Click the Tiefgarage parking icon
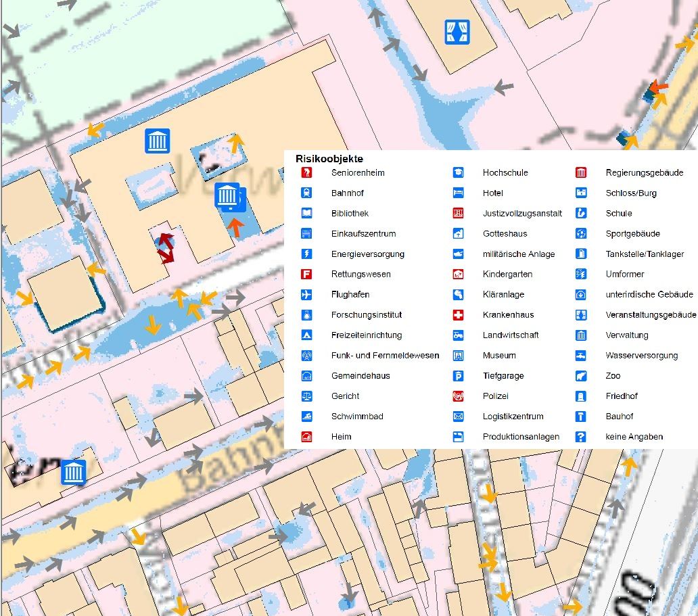Viewport: 698px width, 616px height. pyautogui.click(x=459, y=376)
